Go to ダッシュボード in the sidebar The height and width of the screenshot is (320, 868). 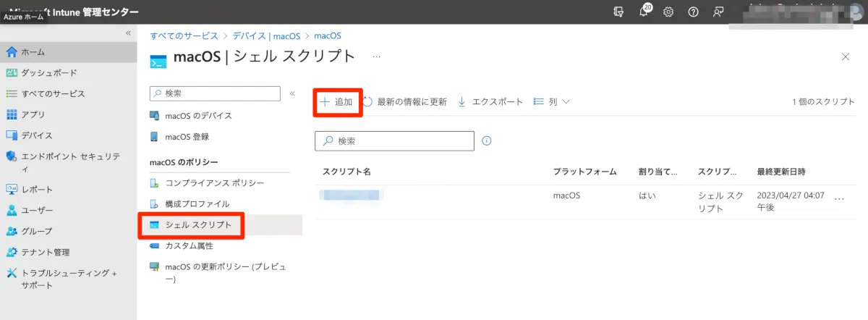click(x=48, y=73)
